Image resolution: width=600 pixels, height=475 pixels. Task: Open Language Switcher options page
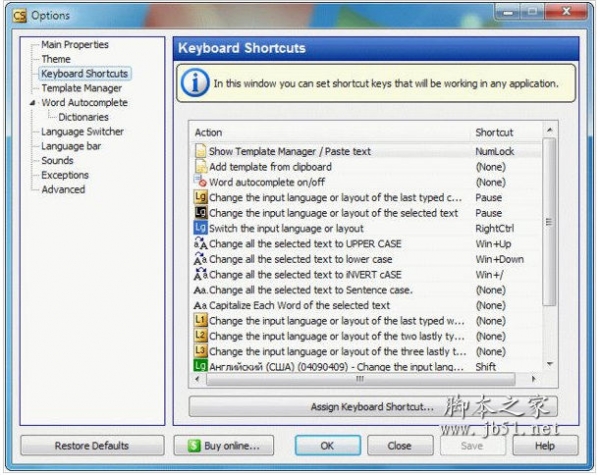coord(82,132)
